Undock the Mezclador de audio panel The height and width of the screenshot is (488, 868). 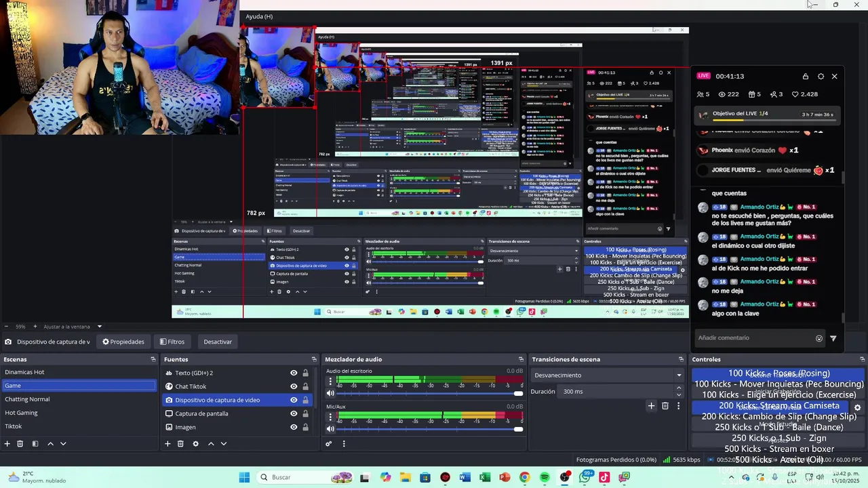coord(521,359)
